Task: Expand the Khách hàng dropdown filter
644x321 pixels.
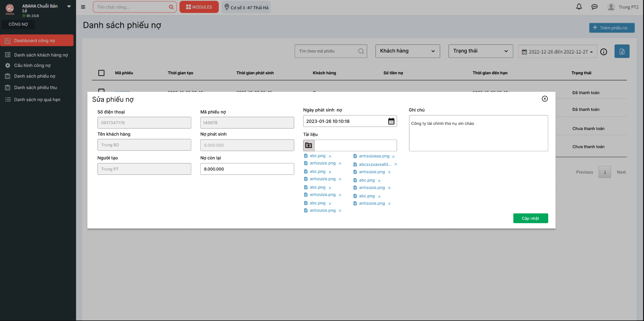Action: pyautogui.click(x=407, y=51)
